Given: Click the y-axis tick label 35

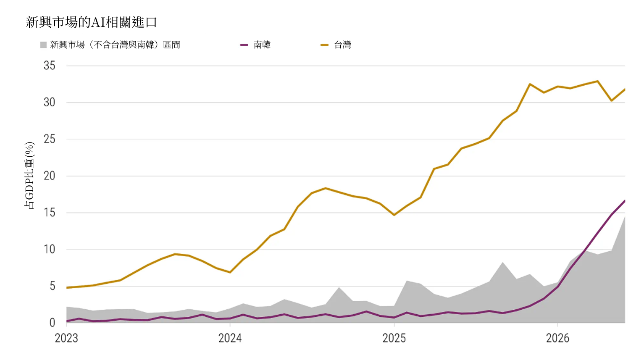Looking at the screenshot, I should 49,66.
